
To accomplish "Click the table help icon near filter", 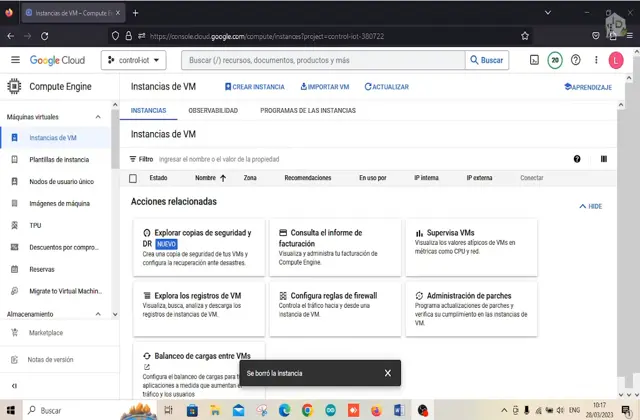I will [577, 158].
